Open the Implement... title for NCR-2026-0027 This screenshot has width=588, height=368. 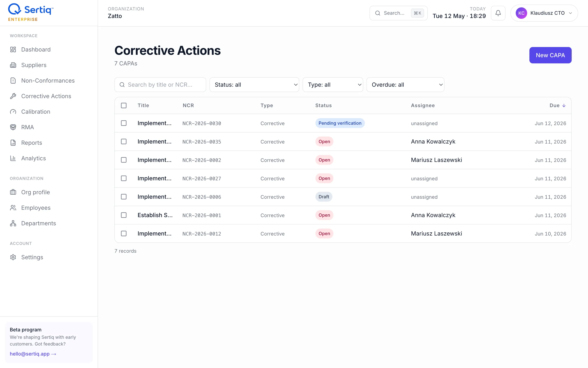155,178
